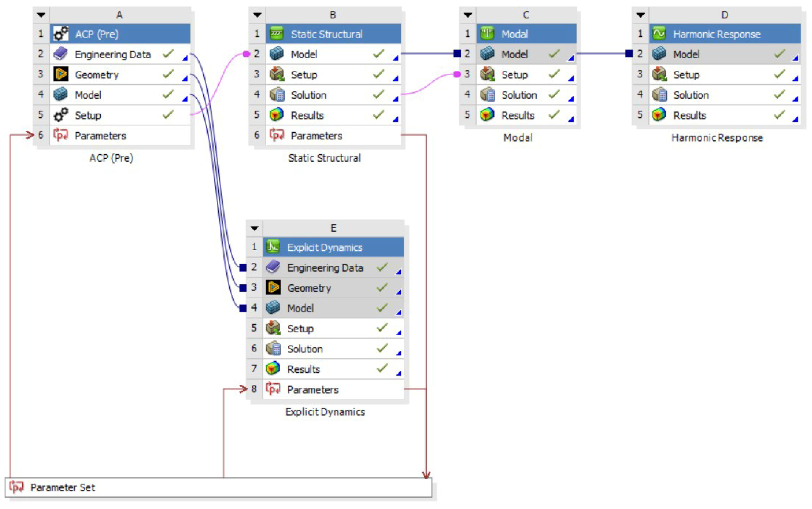
Task: Click green checkmark on ACP Geometry row
Action: pos(168,74)
